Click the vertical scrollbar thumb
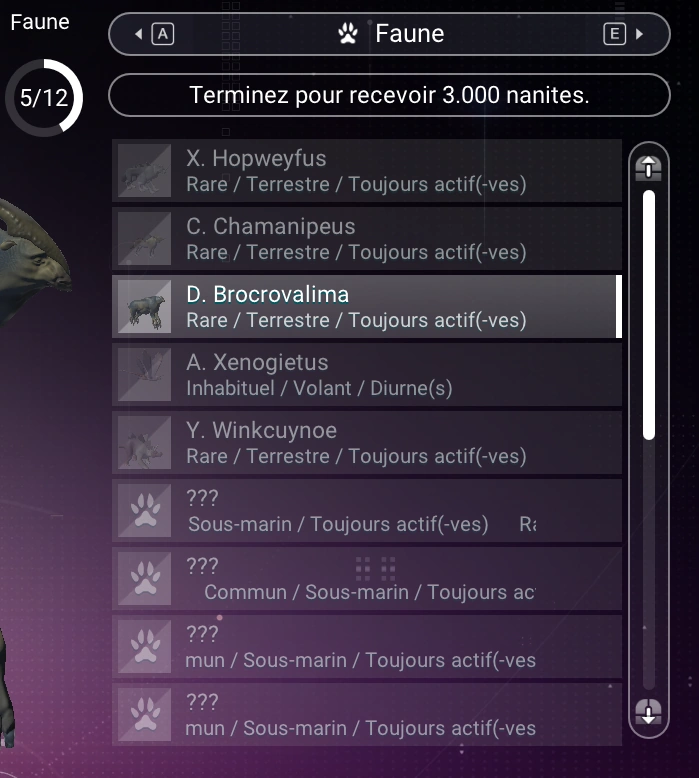 click(x=648, y=315)
